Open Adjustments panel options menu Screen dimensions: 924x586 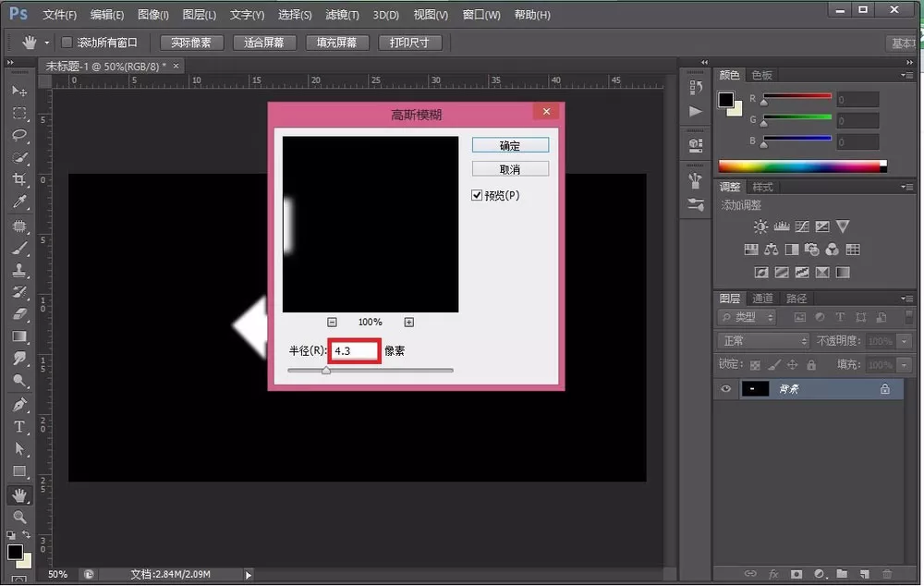[907, 187]
